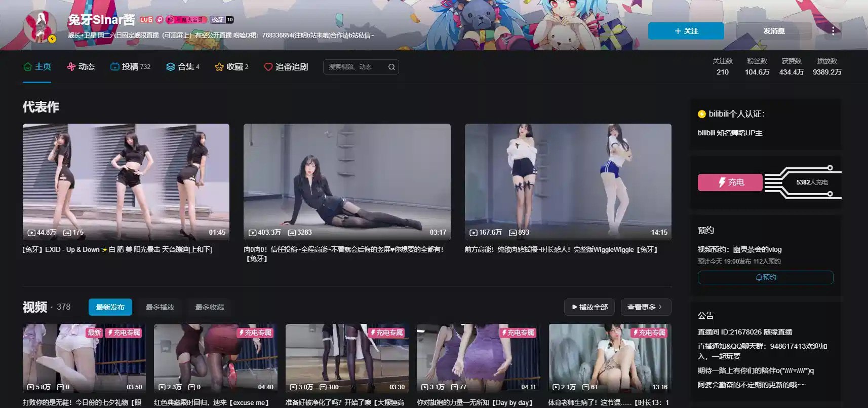Click the 动态 fan icon tab
This screenshot has height=408, width=868.
click(x=71, y=67)
